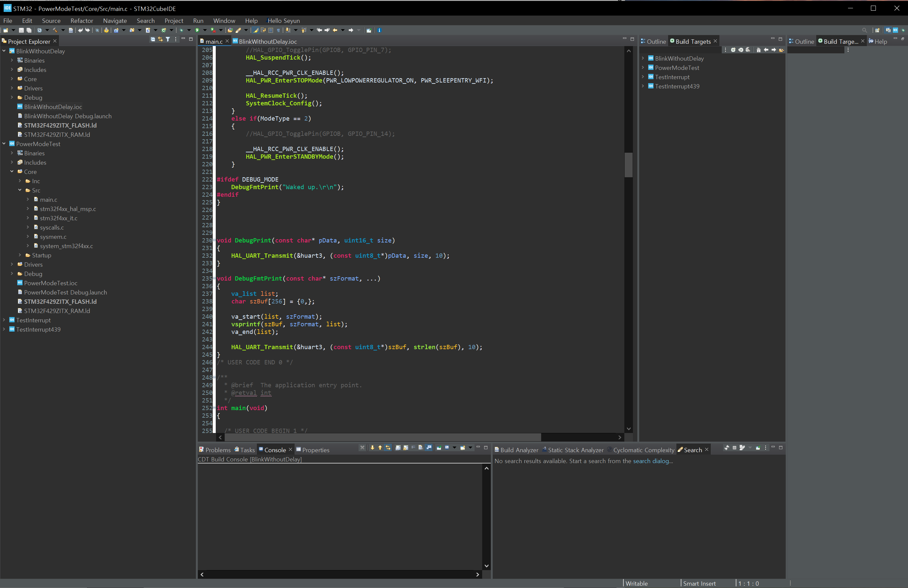Click the Home icon in the Build Targets toolbar
Image resolution: width=908 pixels, height=588 pixels.
[759, 50]
